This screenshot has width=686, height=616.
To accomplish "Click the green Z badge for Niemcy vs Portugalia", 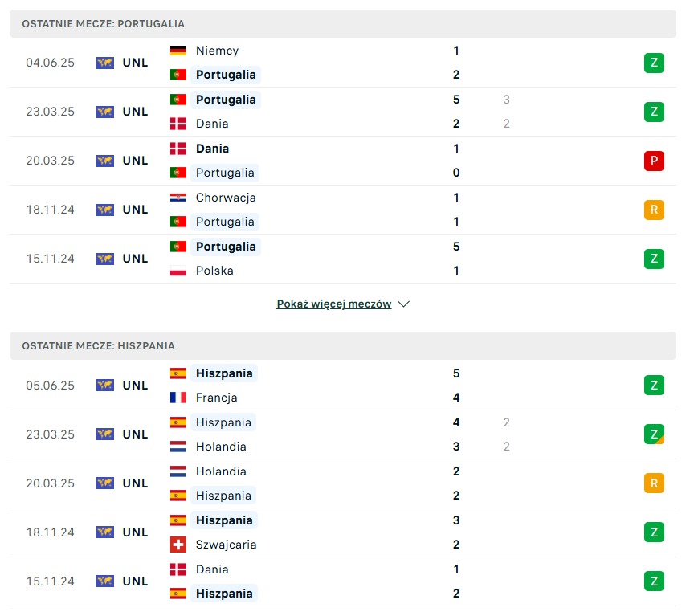I will tap(654, 63).
